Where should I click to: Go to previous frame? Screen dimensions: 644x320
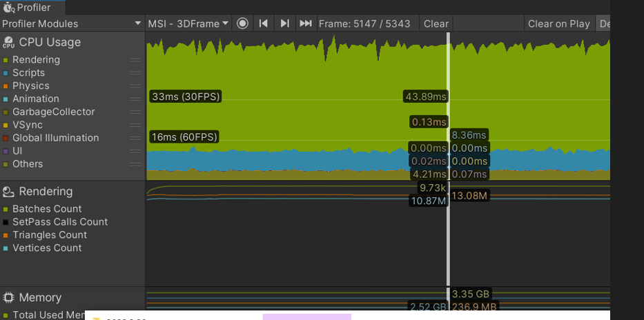(x=264, y=24)
